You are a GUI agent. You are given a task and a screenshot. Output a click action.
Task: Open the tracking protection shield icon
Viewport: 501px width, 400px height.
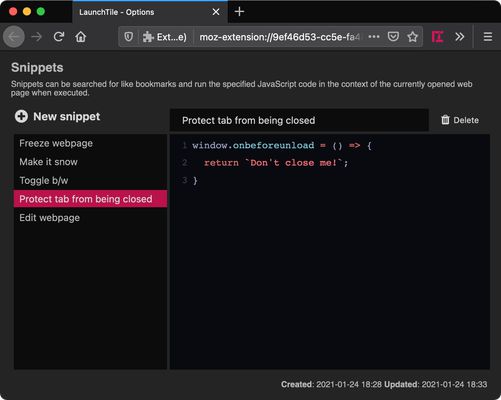(129, 37)
